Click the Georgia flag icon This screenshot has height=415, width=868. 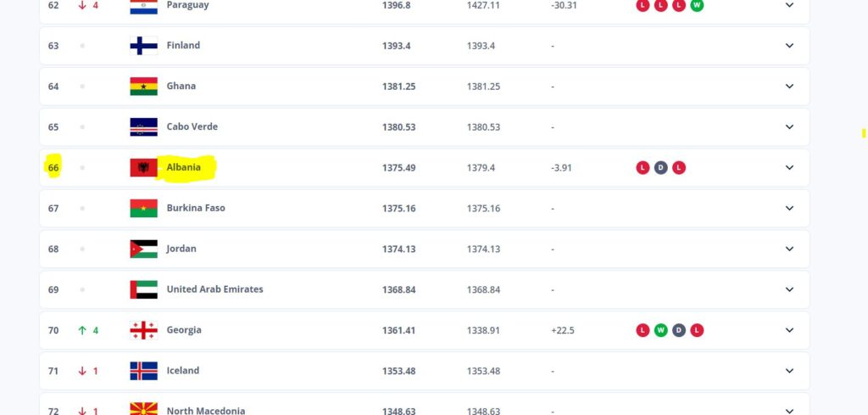pos(143,330)
